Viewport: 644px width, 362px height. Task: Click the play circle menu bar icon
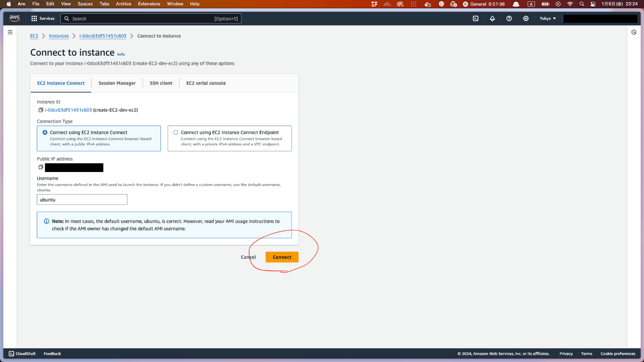point(558,4)
